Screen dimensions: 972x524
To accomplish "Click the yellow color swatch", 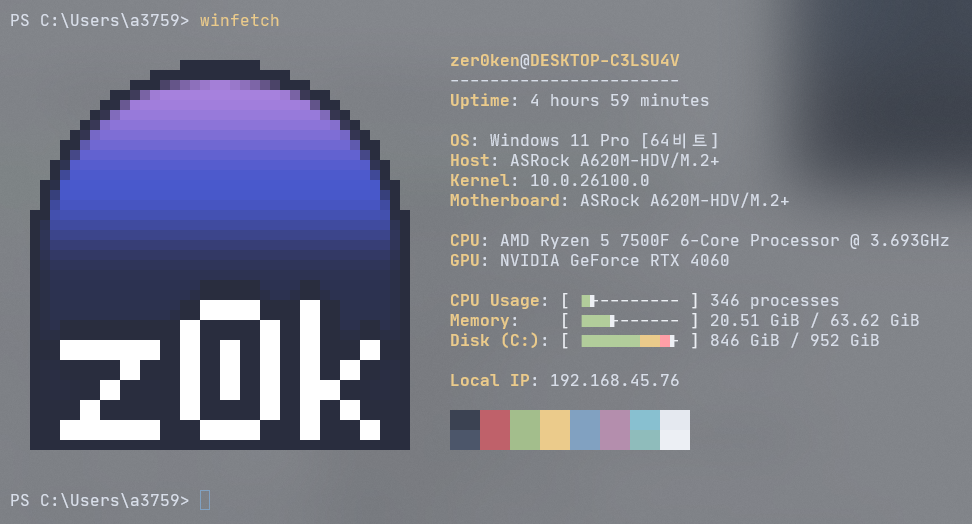I will click(555, 430).
